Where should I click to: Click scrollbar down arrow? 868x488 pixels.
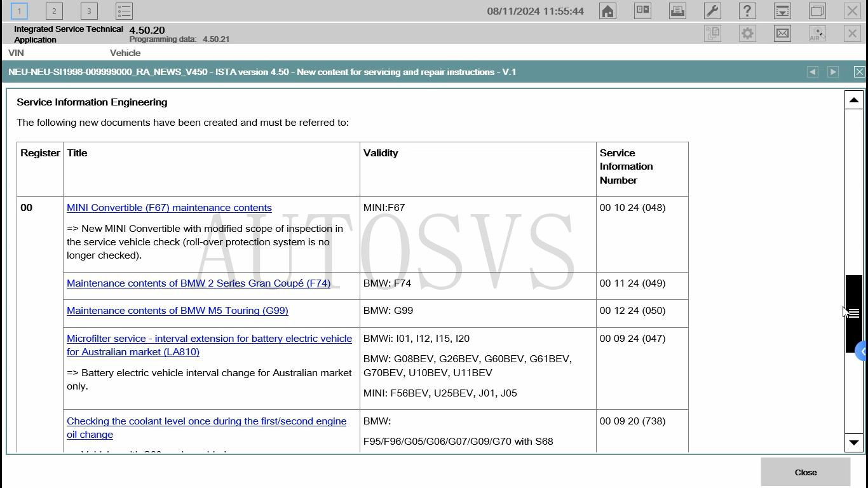pos(853,442)
